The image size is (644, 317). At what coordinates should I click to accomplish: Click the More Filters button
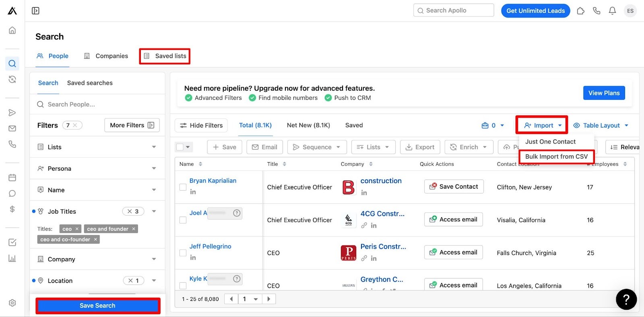[x=132, y=125]
